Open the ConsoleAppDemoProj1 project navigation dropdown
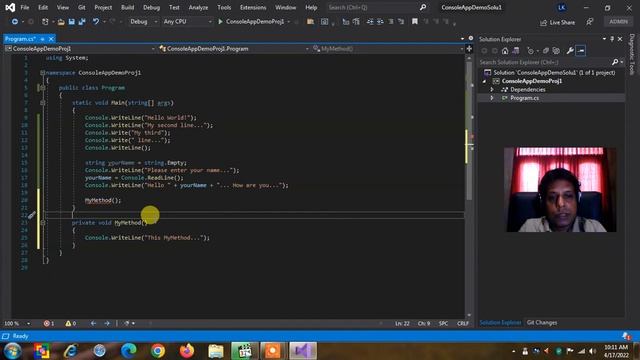640x360 pixels. coord(80,49)
